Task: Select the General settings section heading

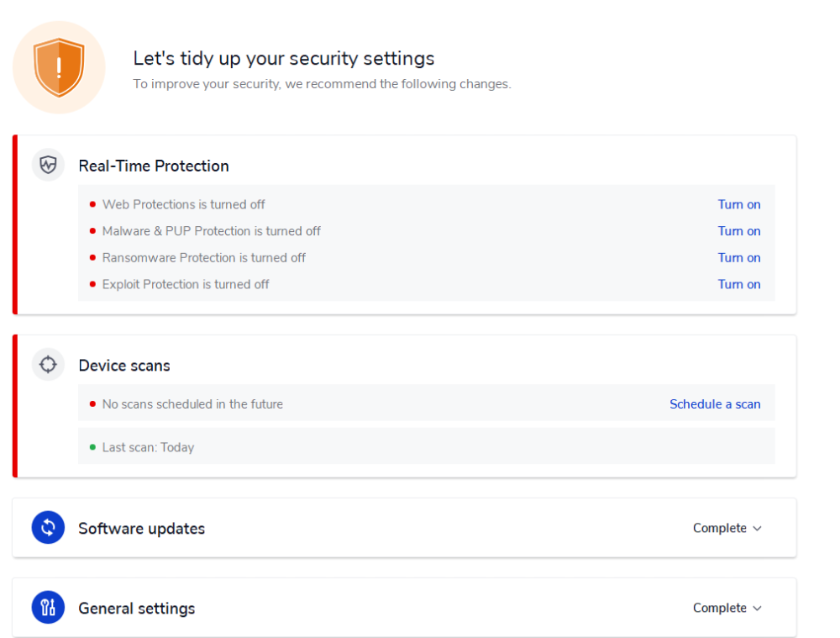Action: pyautogui.click(x=136, y=609)
